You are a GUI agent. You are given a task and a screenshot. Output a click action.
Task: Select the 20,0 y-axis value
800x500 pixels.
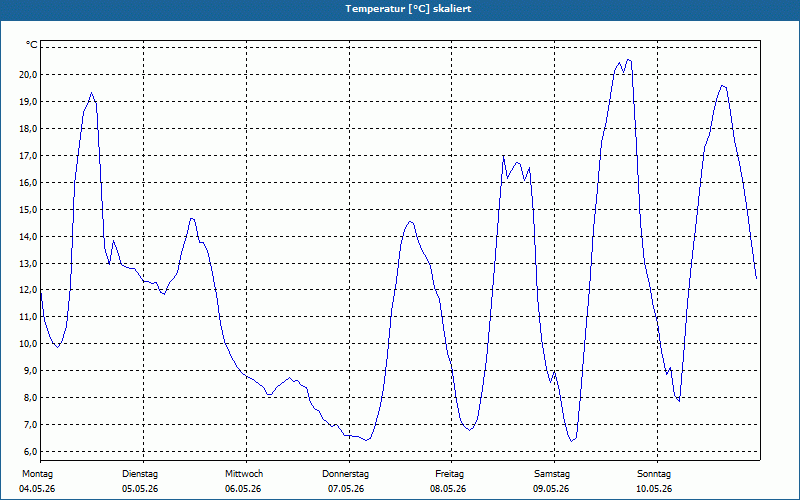tap(29, 74)
